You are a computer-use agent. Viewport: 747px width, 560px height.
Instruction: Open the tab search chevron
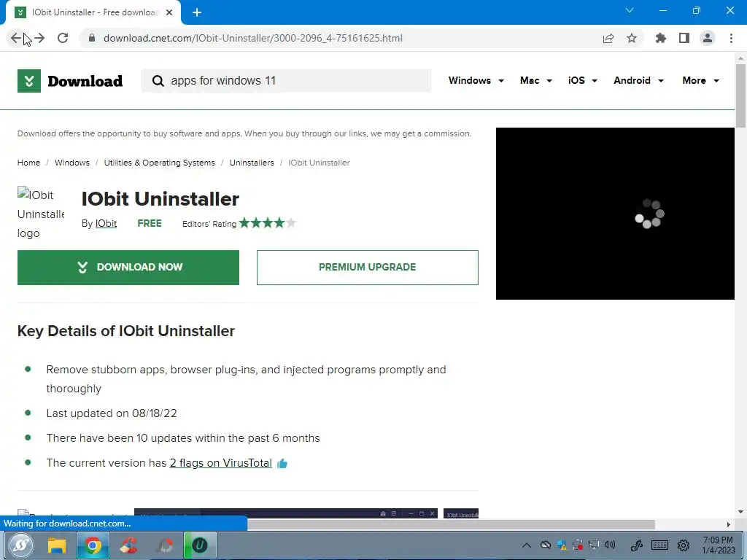pos(630,10)
